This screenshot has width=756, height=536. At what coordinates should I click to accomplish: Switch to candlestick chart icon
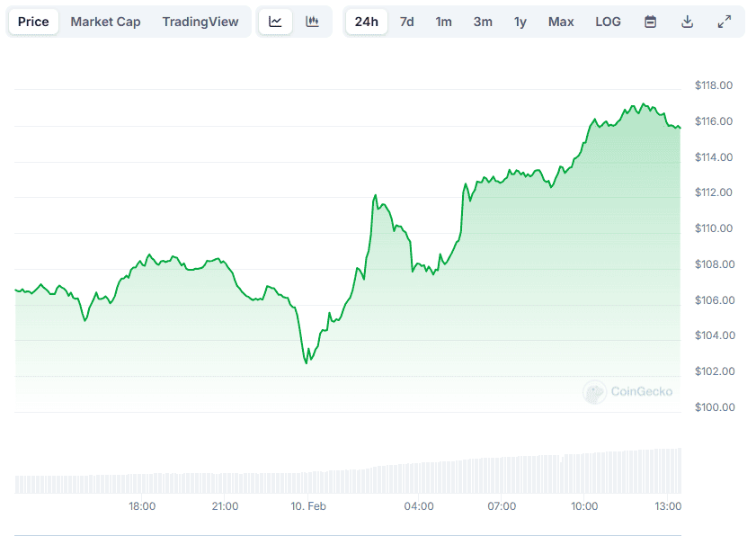[x=312, y=22]
